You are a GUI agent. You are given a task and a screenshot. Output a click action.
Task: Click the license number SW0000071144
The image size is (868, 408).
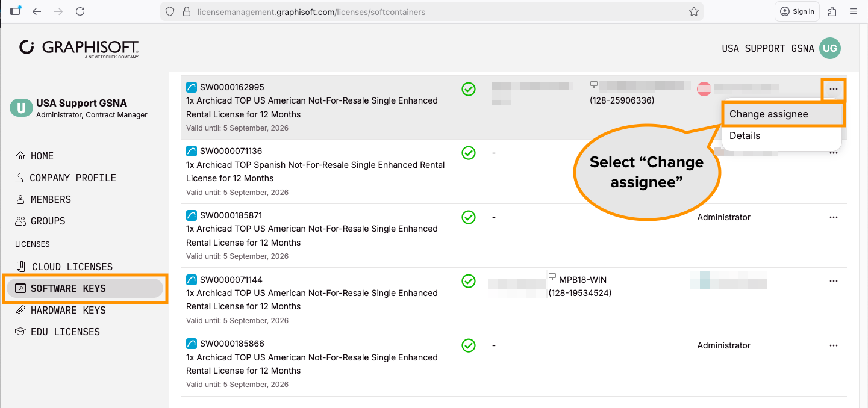pyautogui.click(x=231, y=279)
